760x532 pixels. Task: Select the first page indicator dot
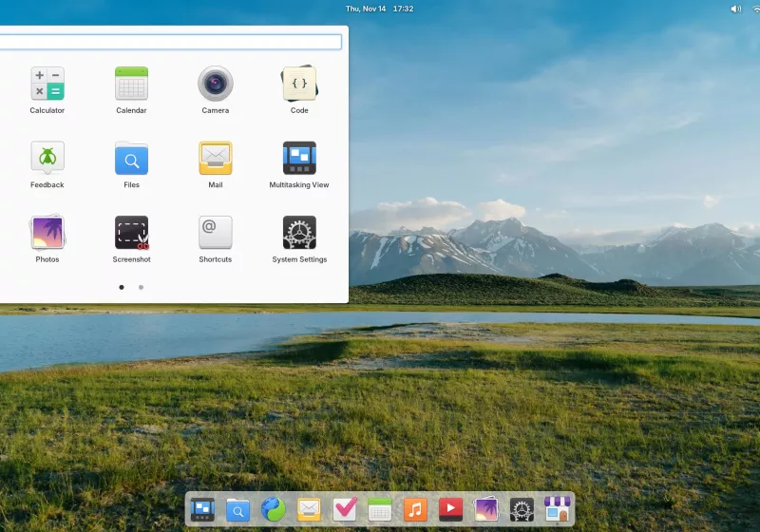[122, 287]
